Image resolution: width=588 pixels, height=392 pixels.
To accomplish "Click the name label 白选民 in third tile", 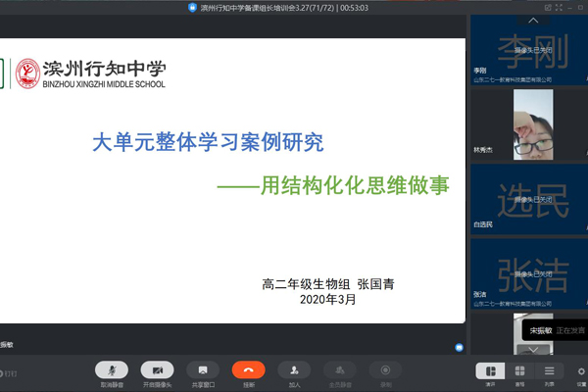I will point(483,224).
